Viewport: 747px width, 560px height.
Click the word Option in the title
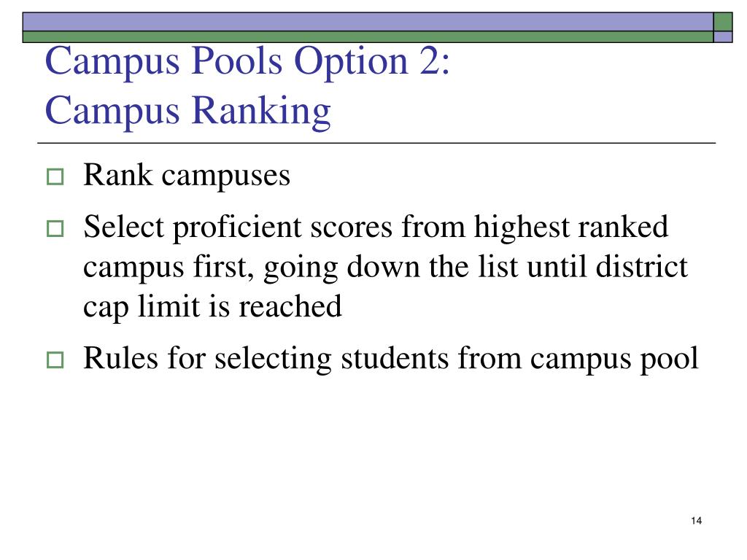tap(351, 63)
